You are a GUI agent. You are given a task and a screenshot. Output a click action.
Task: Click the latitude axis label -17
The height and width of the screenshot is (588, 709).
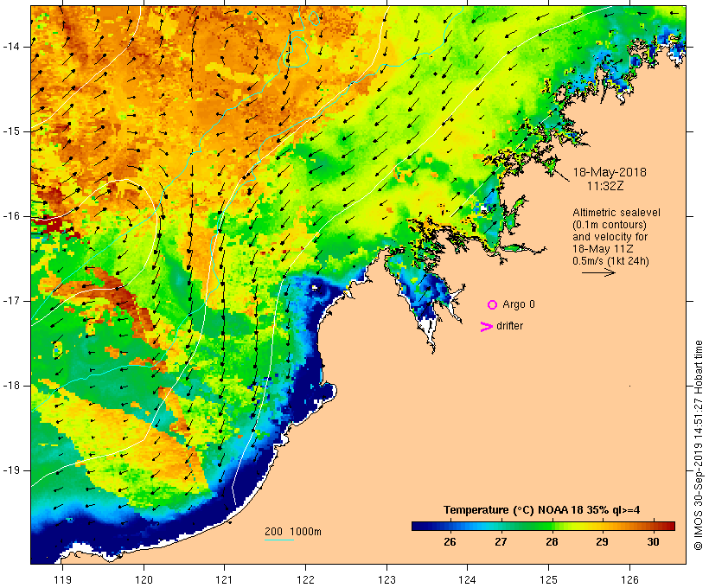[x=11, y=301]
